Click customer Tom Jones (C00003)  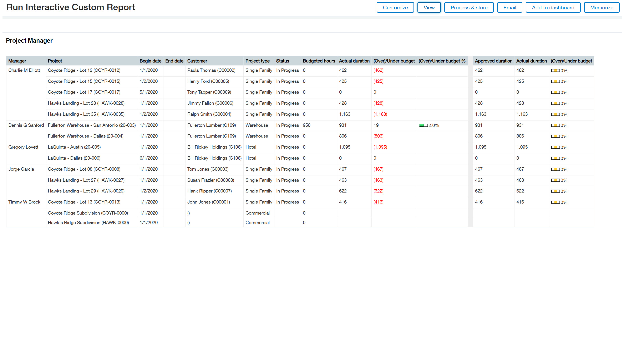click(x=208, y=169)
